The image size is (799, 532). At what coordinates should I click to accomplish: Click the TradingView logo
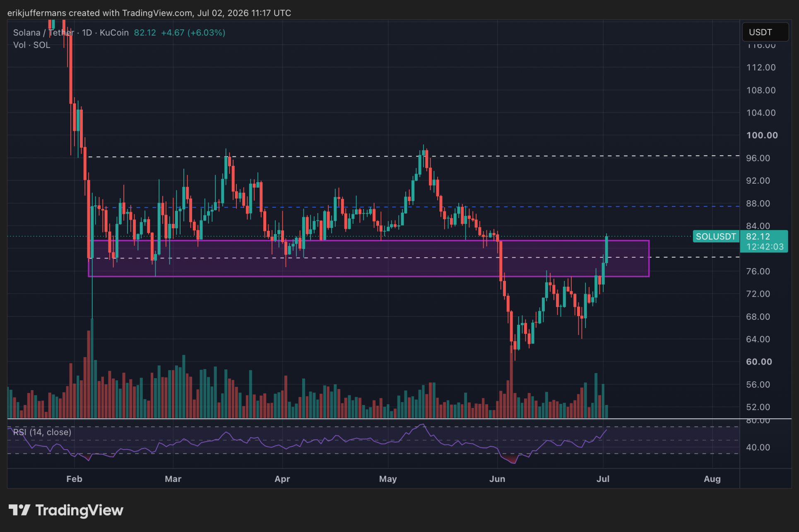pos(66,510)
